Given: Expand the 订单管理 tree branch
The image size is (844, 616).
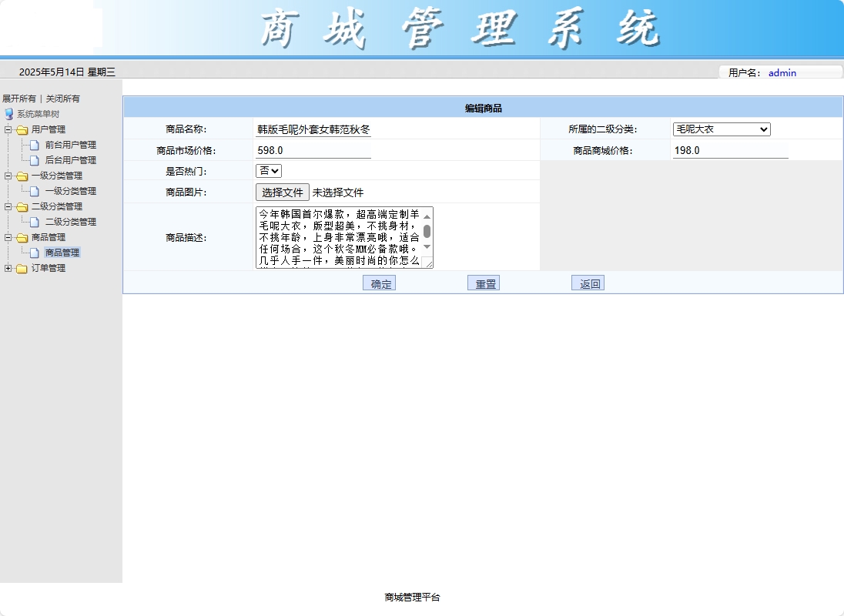Looking at the screenshot, I should pyautogui.click(x=8, y=269).
